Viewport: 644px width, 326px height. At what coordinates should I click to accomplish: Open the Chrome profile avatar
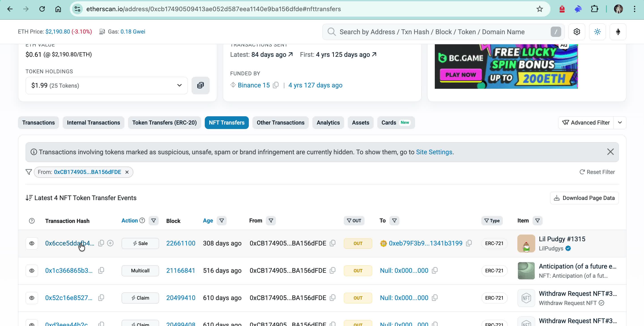point(618,9)
